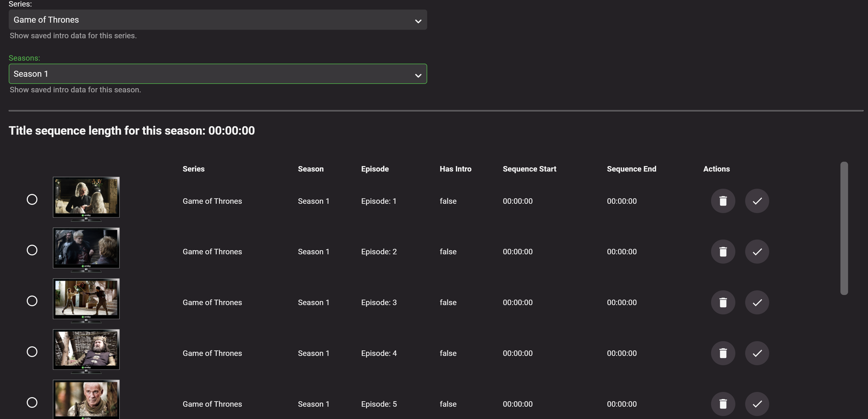Click the Episode 3 thumbnail image
The height and width of the screenshot is (419, 868).
coord(86,299)
